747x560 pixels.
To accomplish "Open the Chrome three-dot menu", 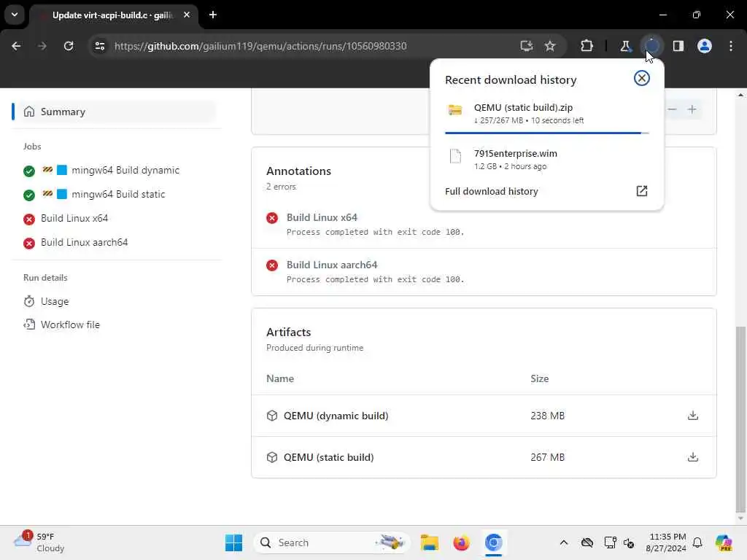I will tap(731, 46).
